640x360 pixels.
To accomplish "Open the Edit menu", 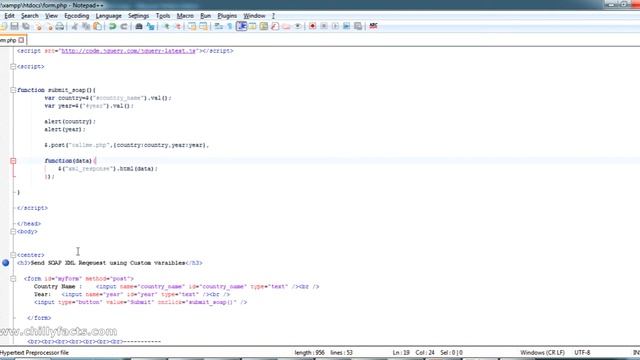I will click(x=9, y=16).
